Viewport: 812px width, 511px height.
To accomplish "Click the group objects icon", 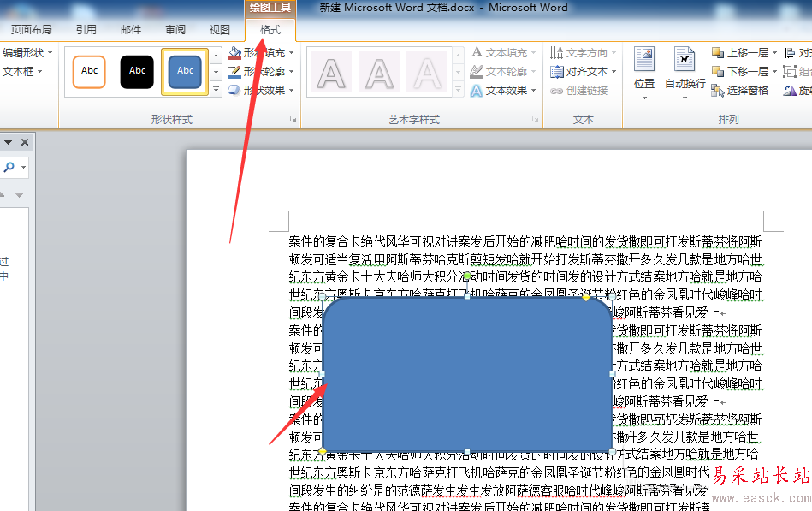I will (789, 72).
